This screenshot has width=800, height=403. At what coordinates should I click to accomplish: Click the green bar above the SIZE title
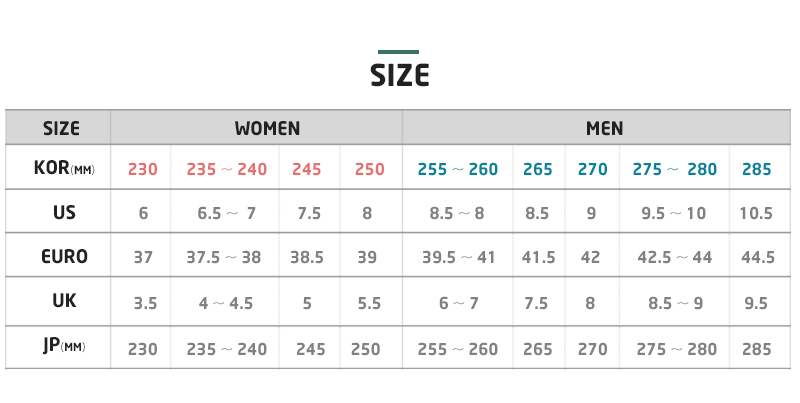coord(398,52)
